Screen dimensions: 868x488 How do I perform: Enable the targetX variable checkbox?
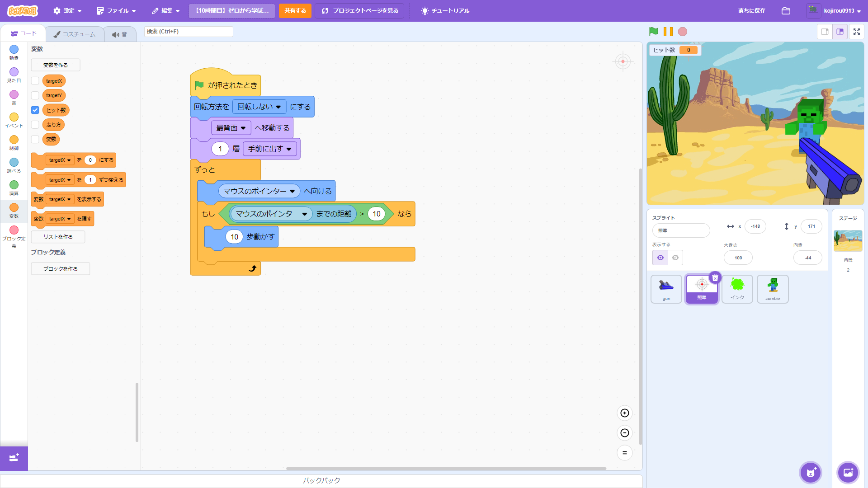(x=35, y=81)
